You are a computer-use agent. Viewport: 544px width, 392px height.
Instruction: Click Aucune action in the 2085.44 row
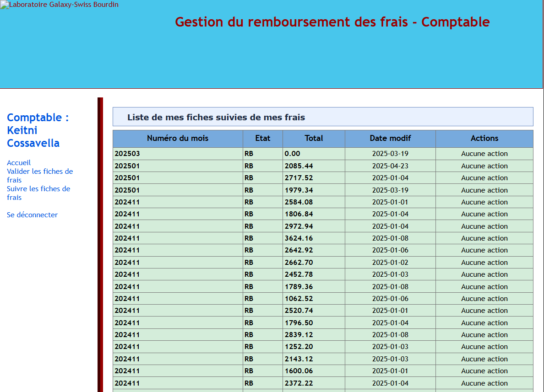[x=484, y=166]
